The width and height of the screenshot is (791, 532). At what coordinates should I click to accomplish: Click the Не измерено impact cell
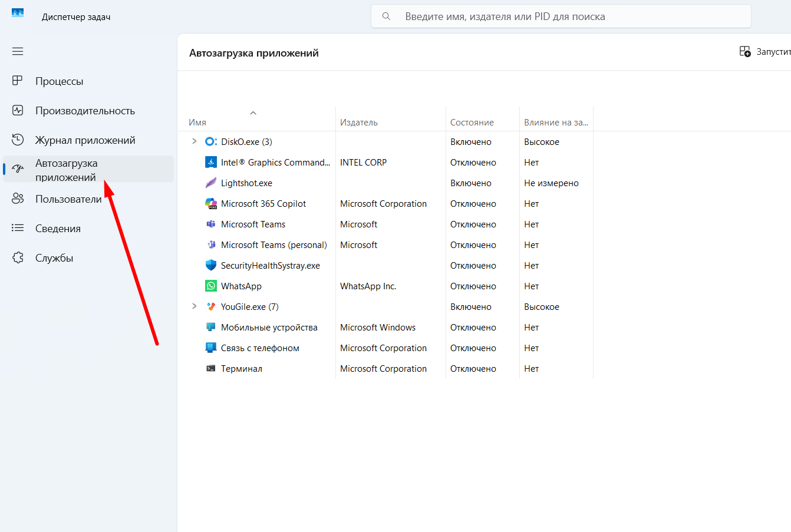(x=551, y=183)
